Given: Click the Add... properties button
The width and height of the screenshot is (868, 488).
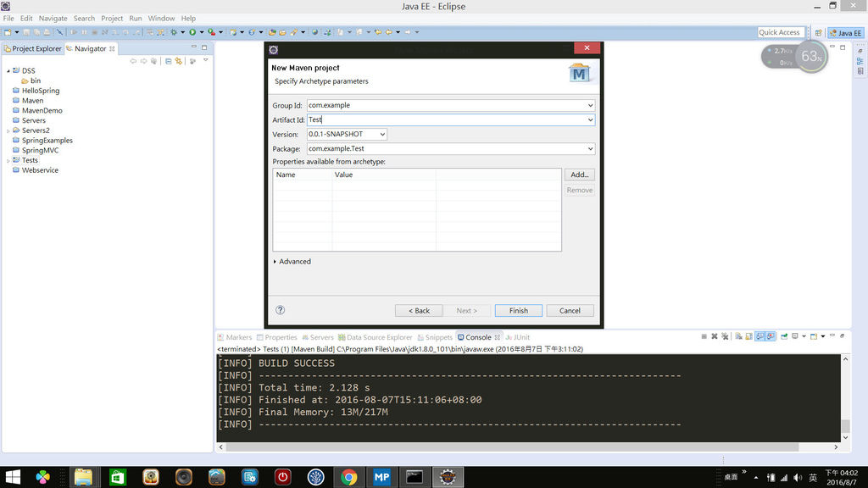Looking at the screenshot, I should pos(579,175).
